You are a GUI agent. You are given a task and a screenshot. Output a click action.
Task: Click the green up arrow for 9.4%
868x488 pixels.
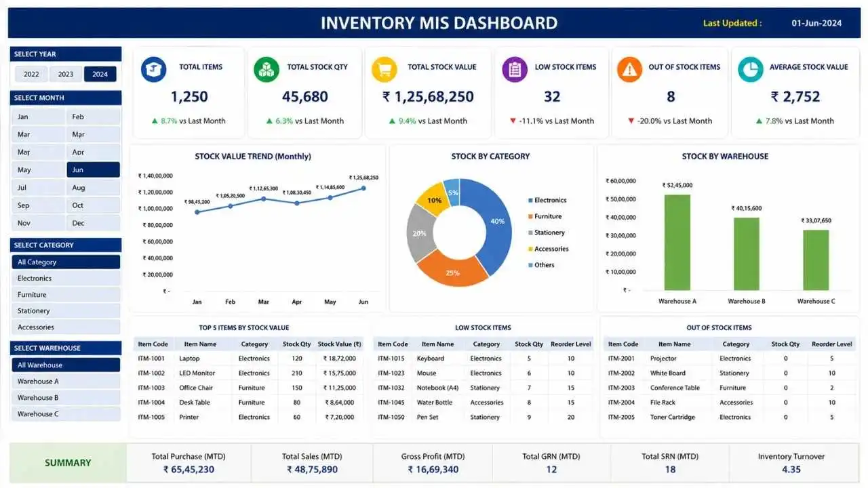click(x=392, y=121)
